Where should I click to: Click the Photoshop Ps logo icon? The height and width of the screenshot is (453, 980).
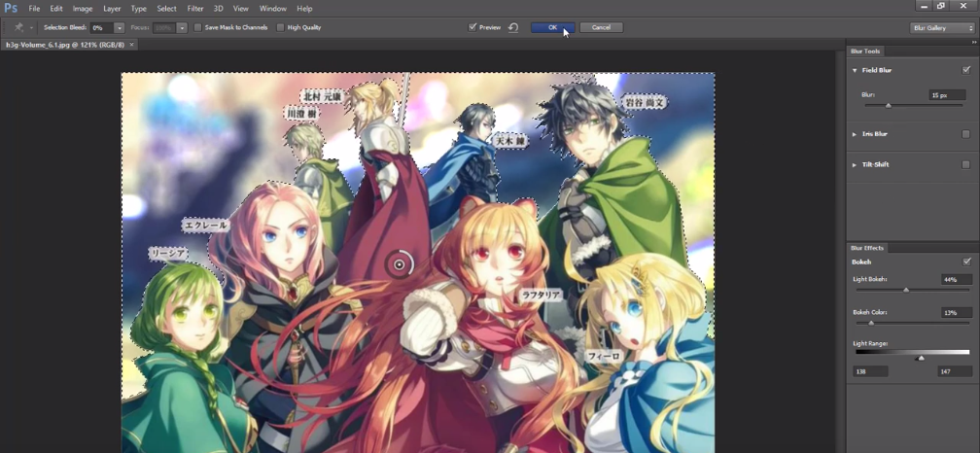11,8
